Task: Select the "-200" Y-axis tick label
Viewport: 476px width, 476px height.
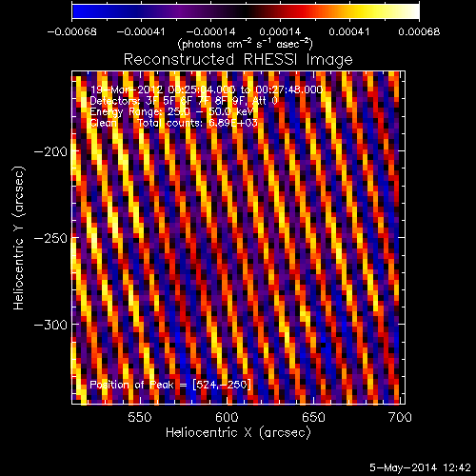Action: pos(50,151)
